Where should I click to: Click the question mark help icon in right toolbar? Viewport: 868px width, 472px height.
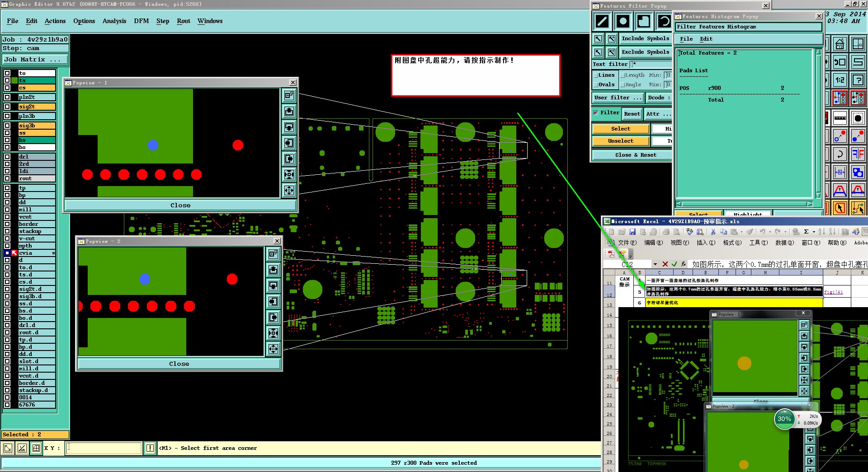[858, 80]
